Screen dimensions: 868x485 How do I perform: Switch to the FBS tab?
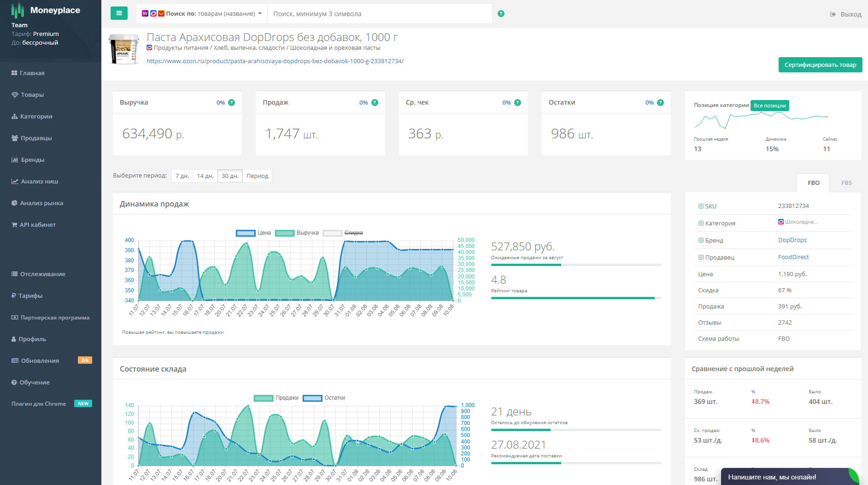tap(846, 183)
